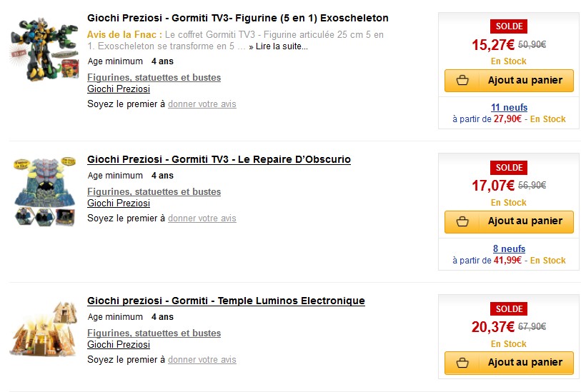
Task: Add Temple Luminos with Ajout au panier
Action: tap(509, 363)
